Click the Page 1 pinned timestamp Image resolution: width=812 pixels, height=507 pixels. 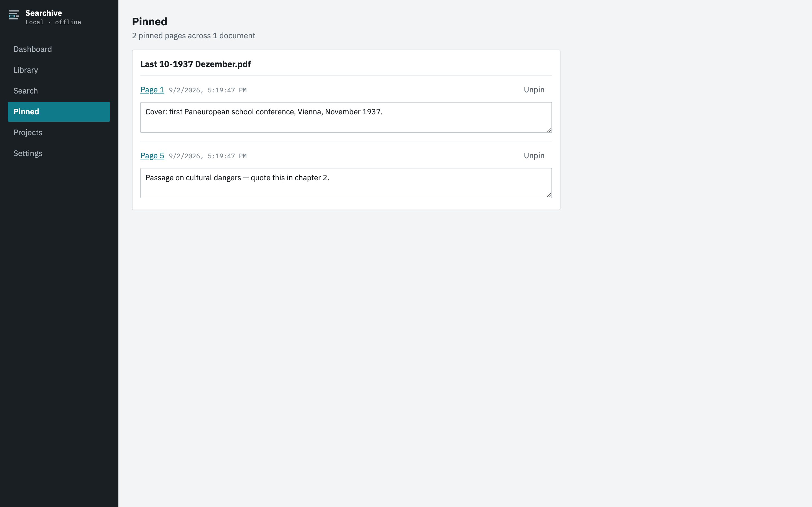point(208,90)
